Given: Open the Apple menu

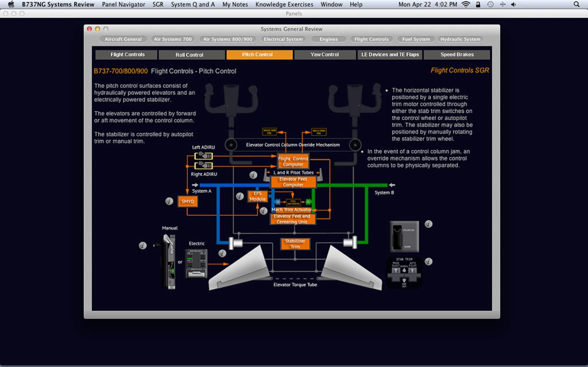Looking at the screenshot, I should click(11, 4).
